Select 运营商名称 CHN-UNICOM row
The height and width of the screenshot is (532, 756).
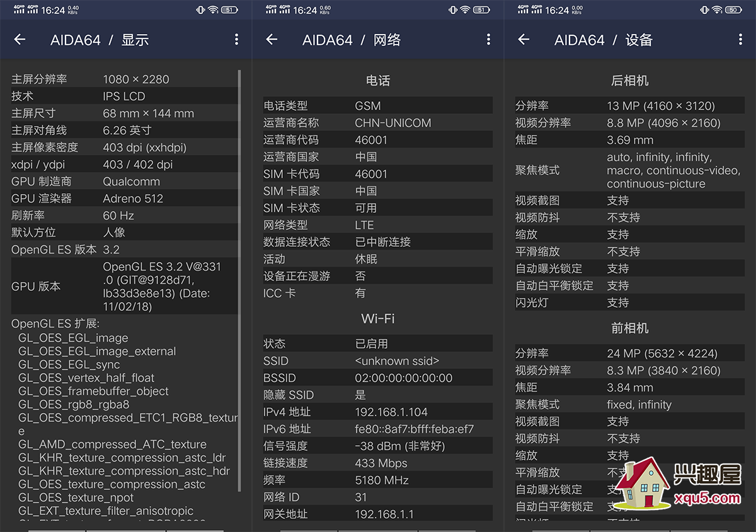[378, 123]
